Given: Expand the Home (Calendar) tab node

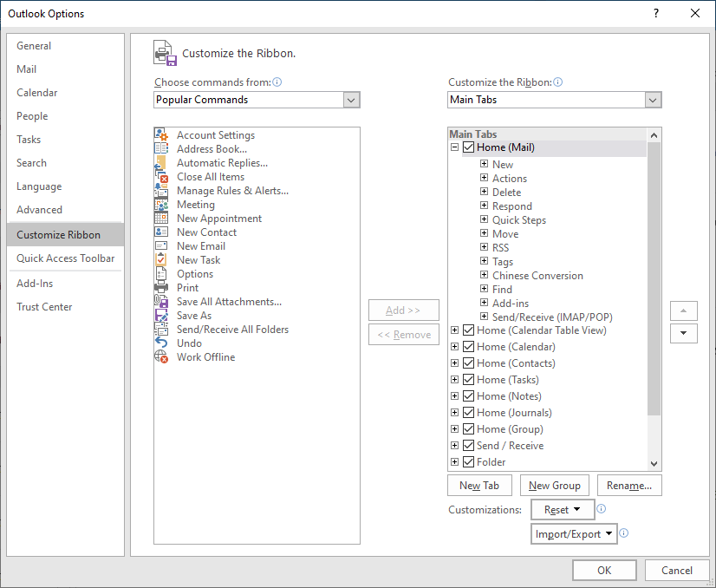Looking at the screenshot, I should [x=454, y=347].
